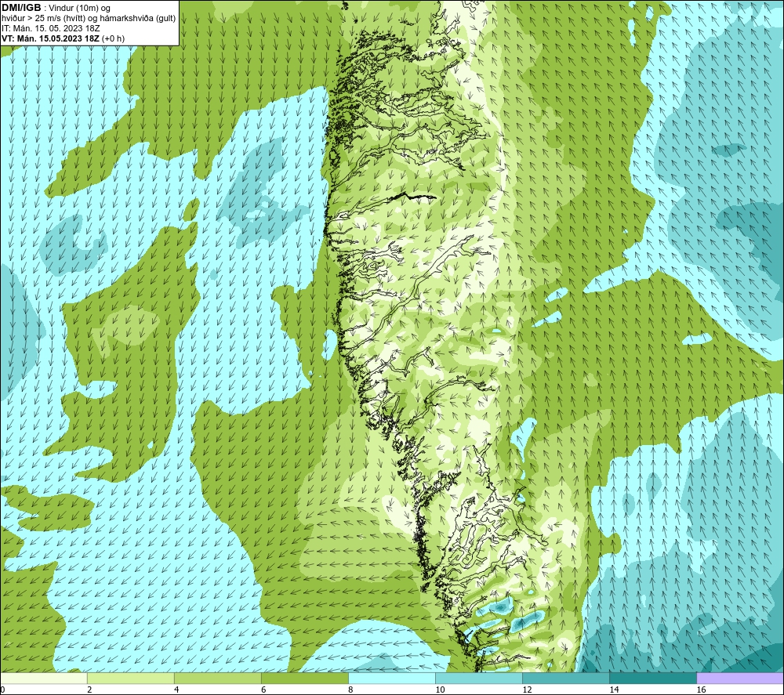Click the '6' label on the scale
Image resolution: width=784 pixels, height=695 pixels.
[x=263, y=690]
